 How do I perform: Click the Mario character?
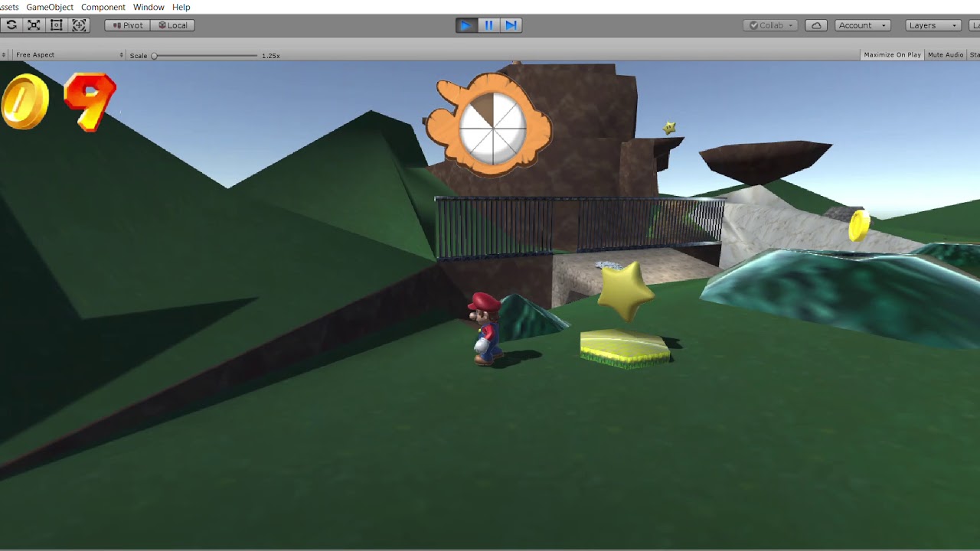coord(485,328)
